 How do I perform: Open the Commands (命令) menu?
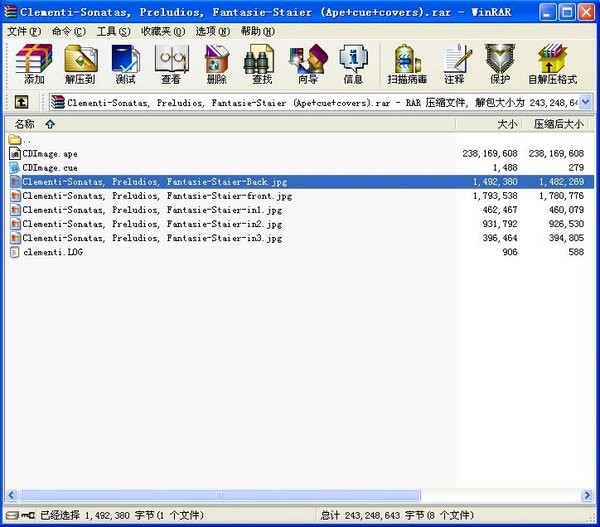(68, 31)
